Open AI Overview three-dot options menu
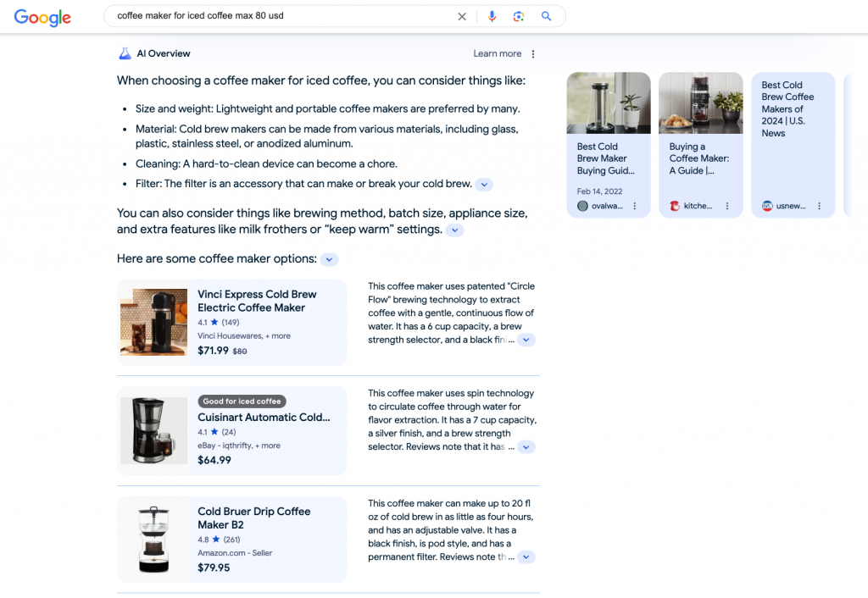The image size is (868, 598). (533, 53)
